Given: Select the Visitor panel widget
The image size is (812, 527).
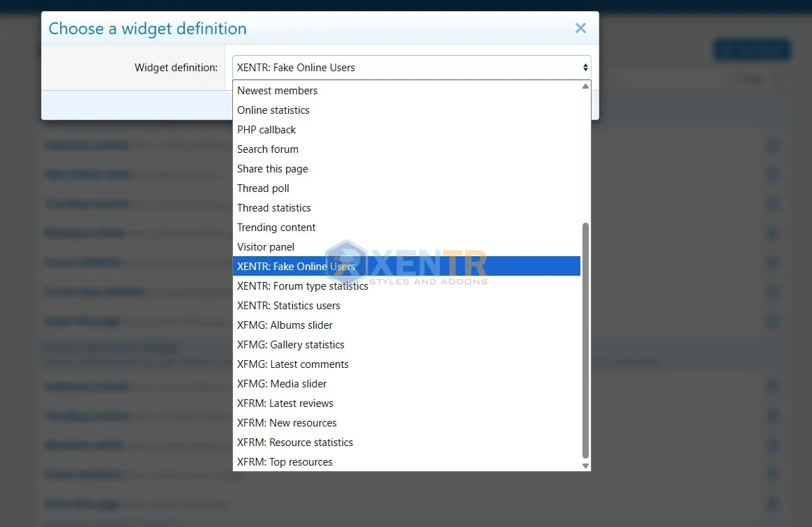Looking at the screenshot, I should point(266,246).
